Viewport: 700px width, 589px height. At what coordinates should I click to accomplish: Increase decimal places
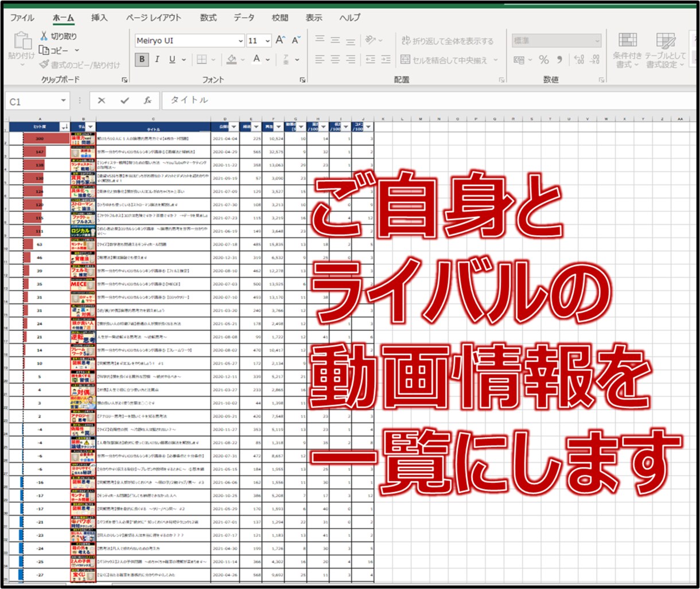[x=580, y=60]
